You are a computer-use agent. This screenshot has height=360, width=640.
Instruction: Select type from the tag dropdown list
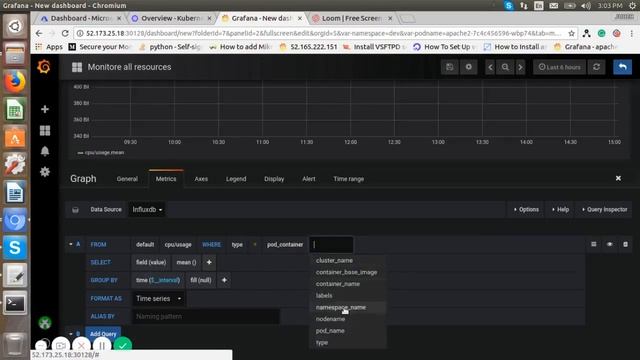click(x=348, y=342)
